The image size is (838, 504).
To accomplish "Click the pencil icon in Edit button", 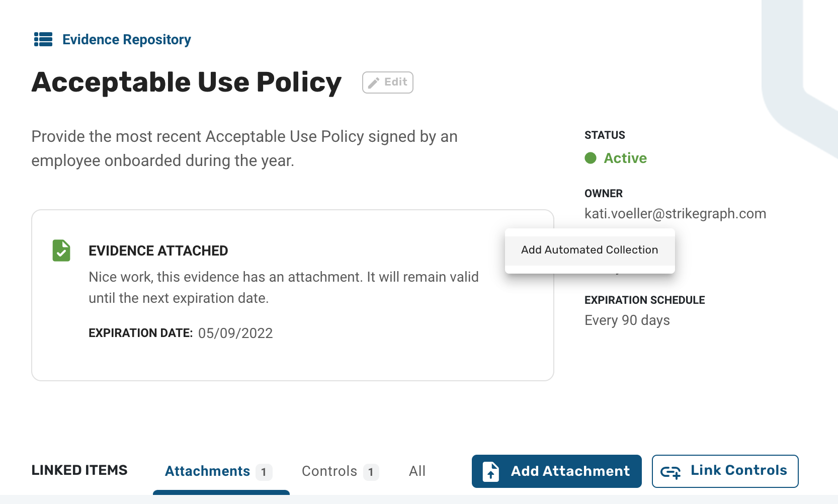I will [374, 82].
